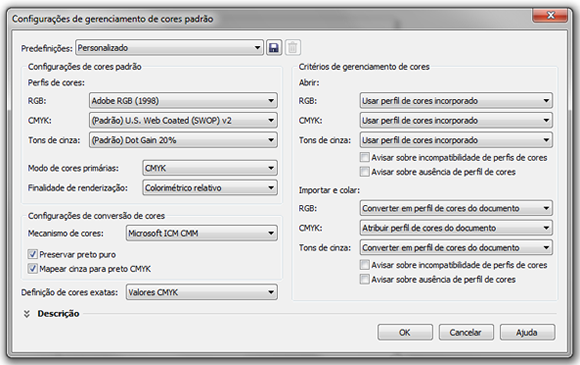Open Mecanismo de cores Microsoft ICM dropdown
This screenshot has height=365, width=580.
tap(202, 233)
